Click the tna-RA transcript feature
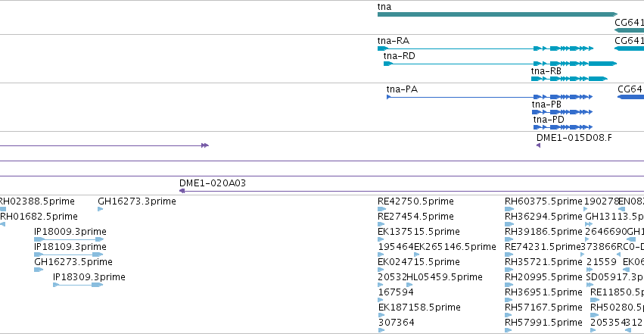The width and height of the screenshot is (644, 334). point(486,48)
